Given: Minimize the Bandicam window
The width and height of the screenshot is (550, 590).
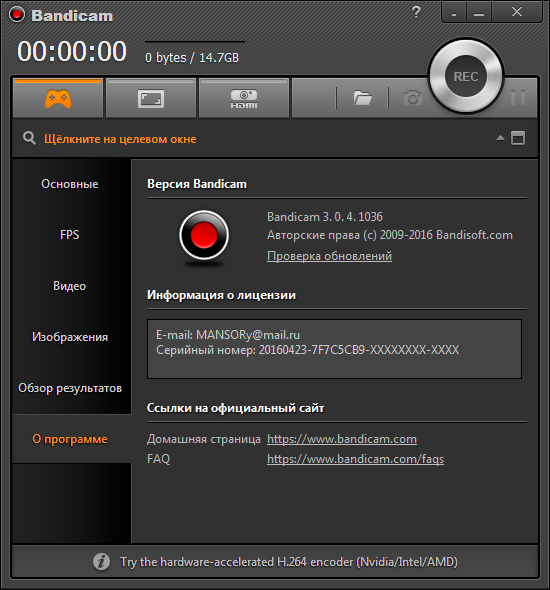Looking at the screenshot, I should pos(479,13).
